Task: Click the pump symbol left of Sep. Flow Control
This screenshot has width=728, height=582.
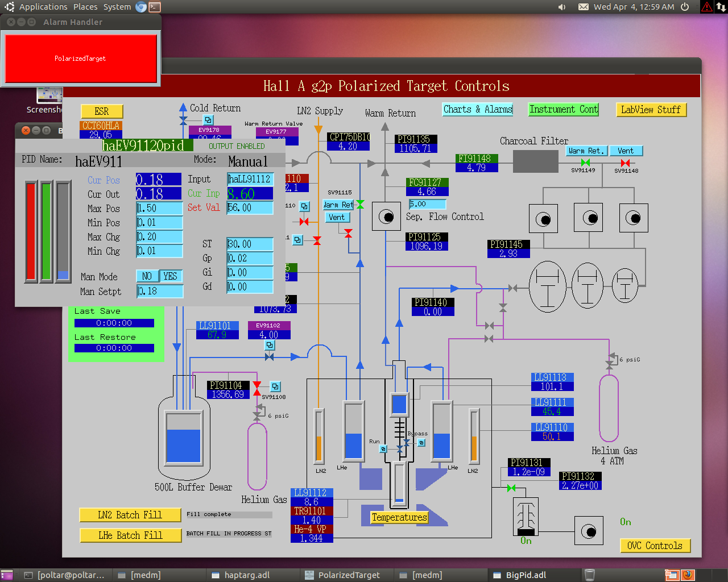Action: coord(386,217)
